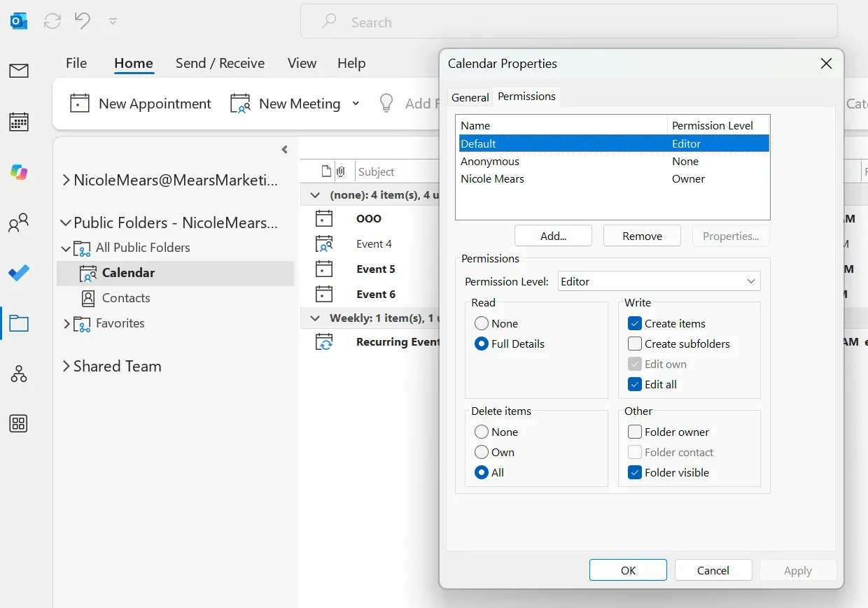This screenshot has width=868, height=608.
Task: Open Permission Level dropdown
Action: tap(659, 281)
